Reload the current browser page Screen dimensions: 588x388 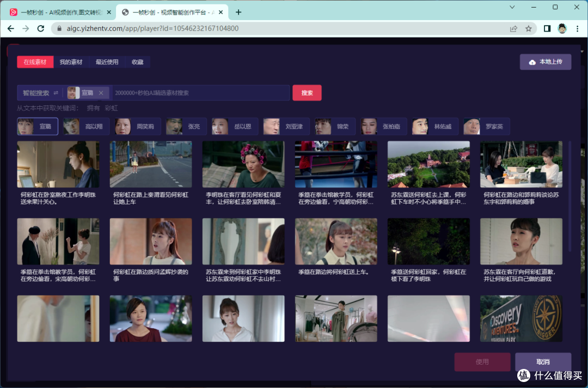(41, 28)
